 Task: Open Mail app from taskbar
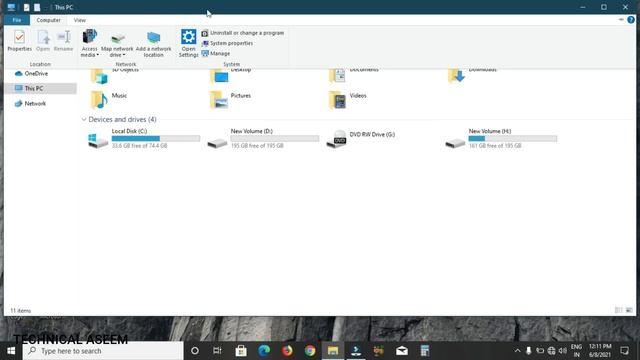click(402, 351)
